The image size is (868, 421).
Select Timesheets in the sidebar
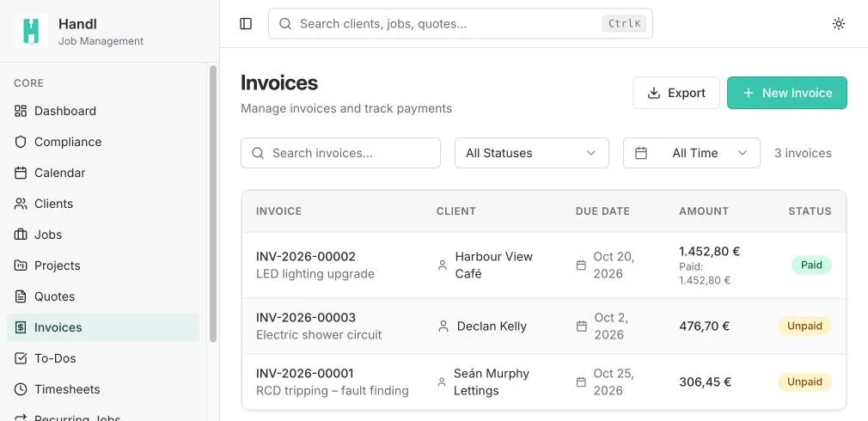click(x=103, y=389)
